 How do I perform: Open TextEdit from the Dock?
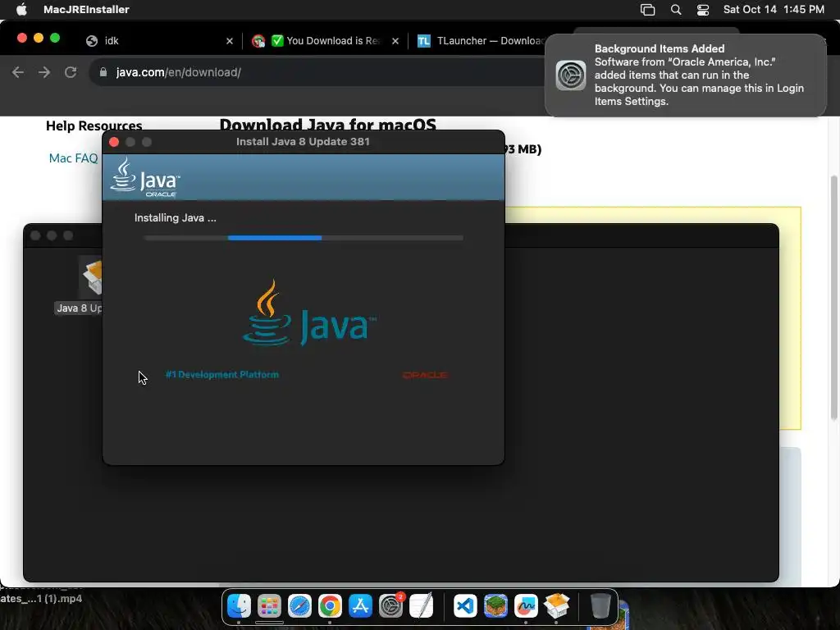421,606
